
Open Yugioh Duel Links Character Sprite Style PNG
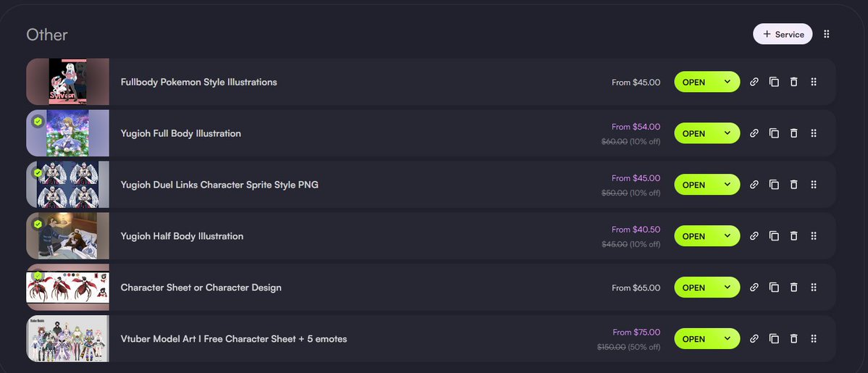coord(219,185)
